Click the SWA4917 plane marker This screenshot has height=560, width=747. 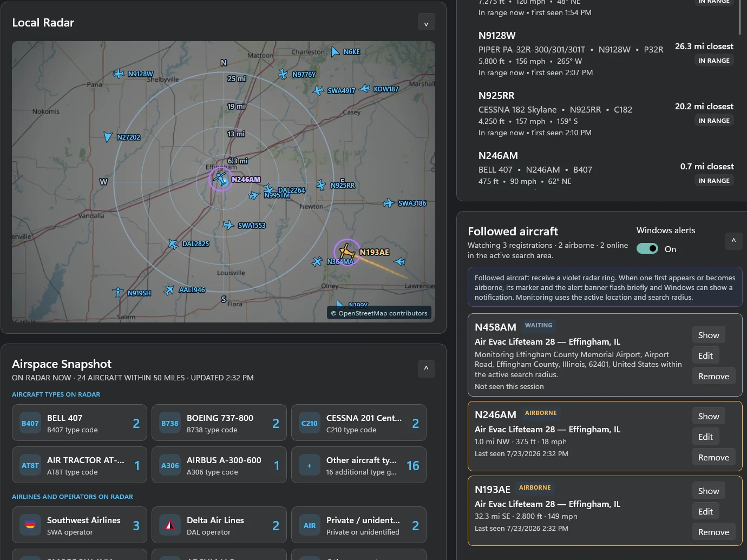[318, 90]
